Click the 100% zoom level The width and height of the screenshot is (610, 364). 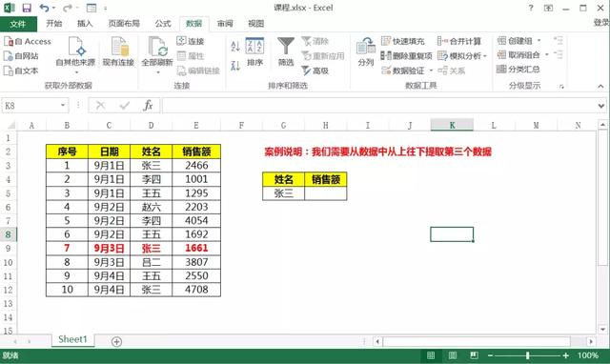588,355
